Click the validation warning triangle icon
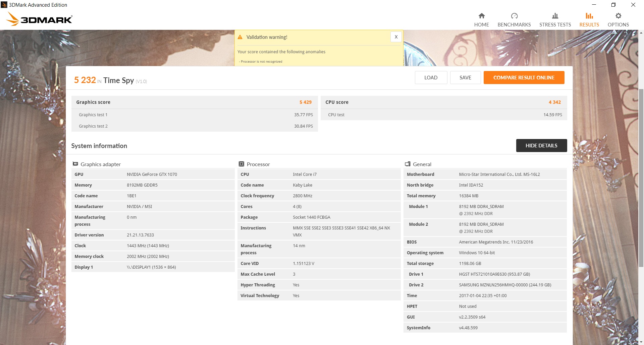The image size is (644, 345). point(240,37)
